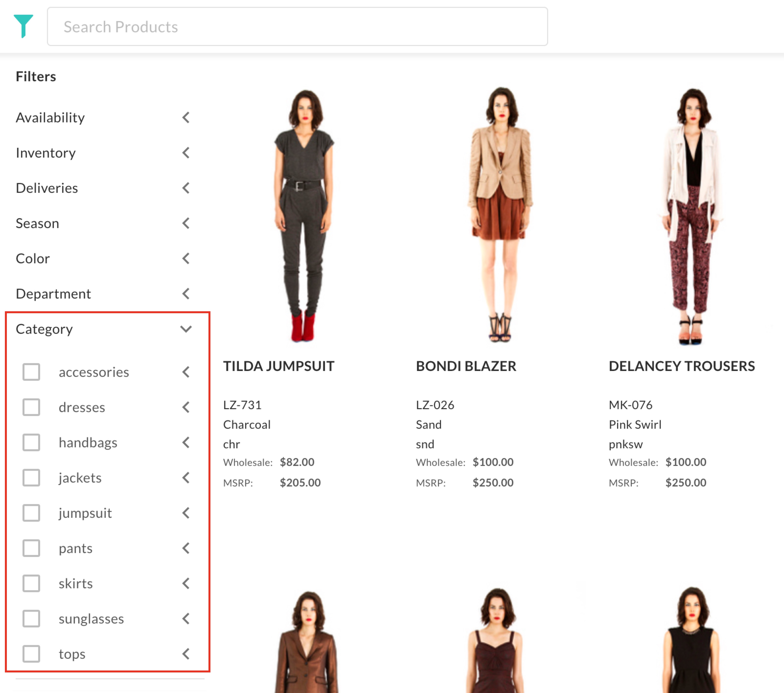Check the accessories category checkbox
Viewport: 784px width, 693px height.
(31, 372)
